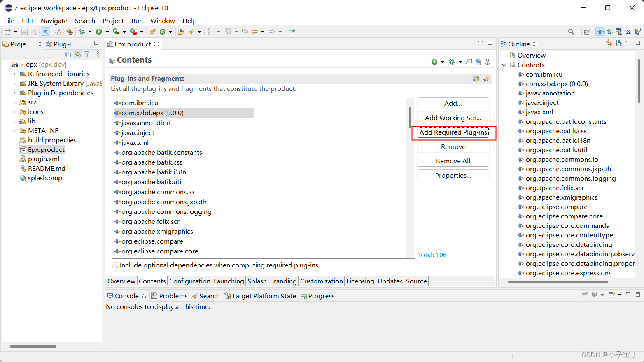Expand the src folder node
Viewport: 644px width, 362px height.
coord(14,102)
